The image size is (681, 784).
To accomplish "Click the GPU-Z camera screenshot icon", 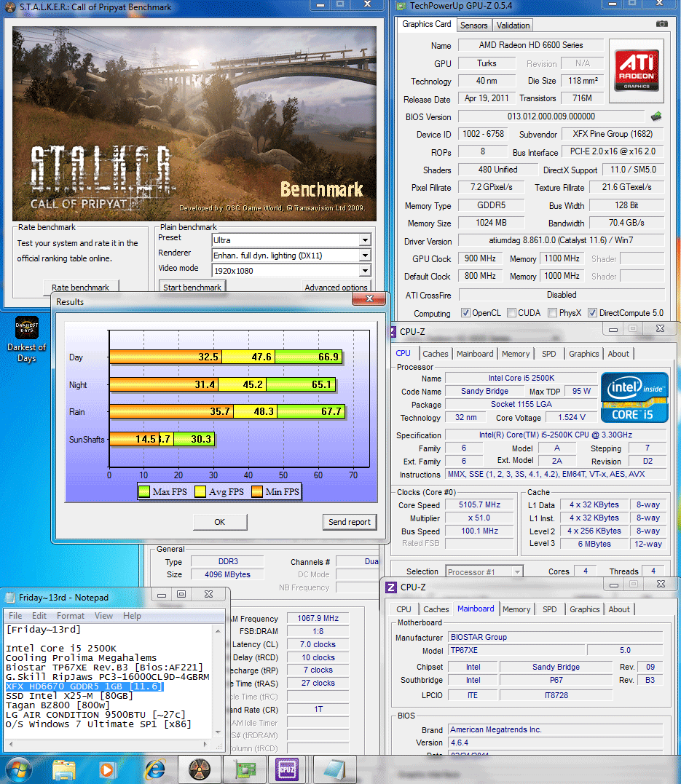I will click(661, 24).
